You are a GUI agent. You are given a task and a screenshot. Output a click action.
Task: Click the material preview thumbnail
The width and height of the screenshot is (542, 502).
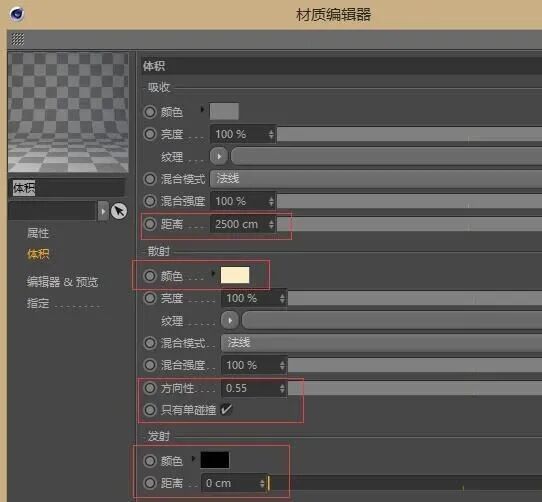point(68,113)
